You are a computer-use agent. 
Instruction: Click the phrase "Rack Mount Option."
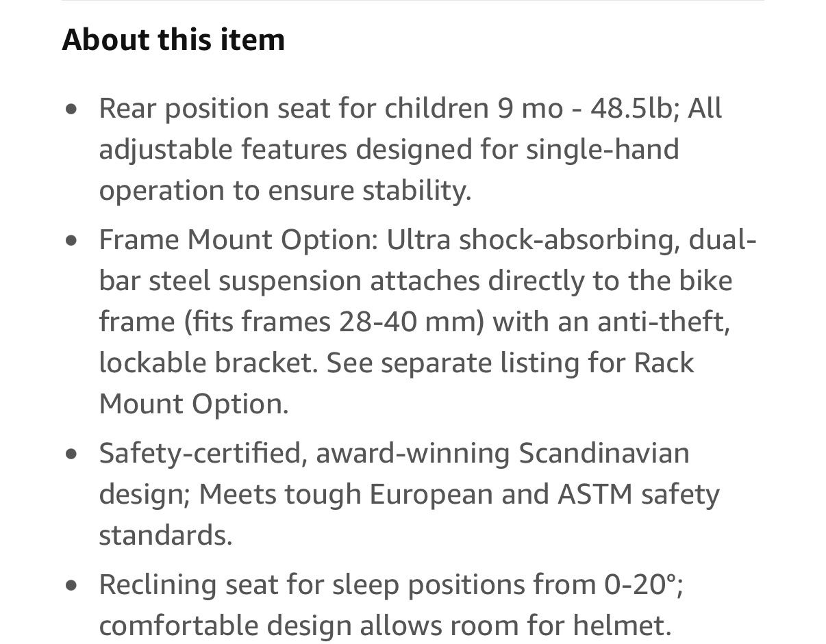[x=397, y=384]
